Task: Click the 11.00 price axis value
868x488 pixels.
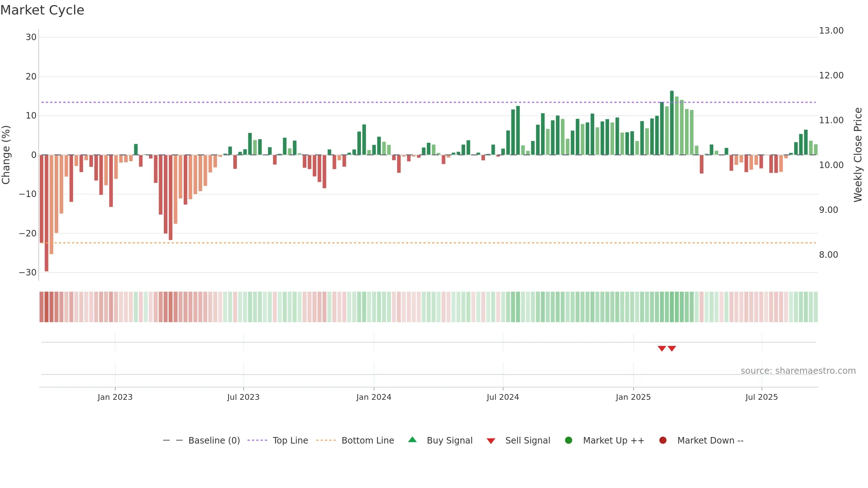Action: point(831,120)
